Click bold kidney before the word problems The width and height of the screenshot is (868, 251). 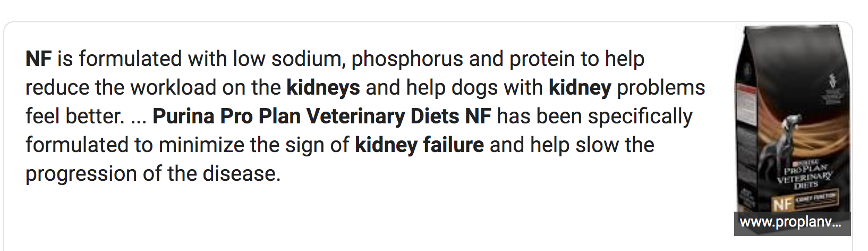[580, 88]
